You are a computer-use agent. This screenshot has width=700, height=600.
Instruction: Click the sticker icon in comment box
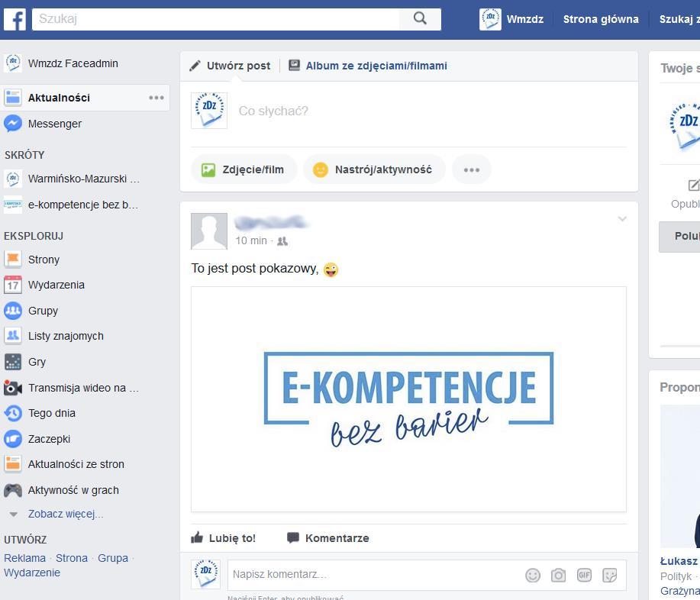pos(609,575)
